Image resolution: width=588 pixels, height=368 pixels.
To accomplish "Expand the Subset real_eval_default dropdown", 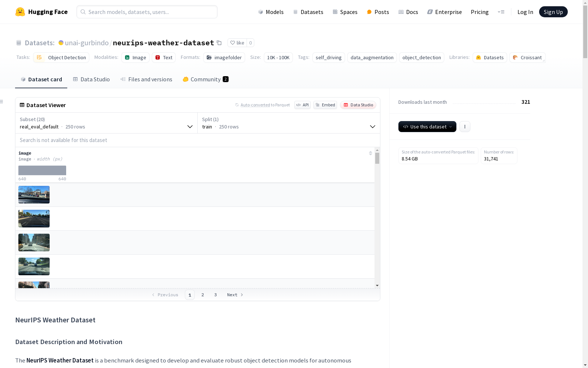I will 190,127.
